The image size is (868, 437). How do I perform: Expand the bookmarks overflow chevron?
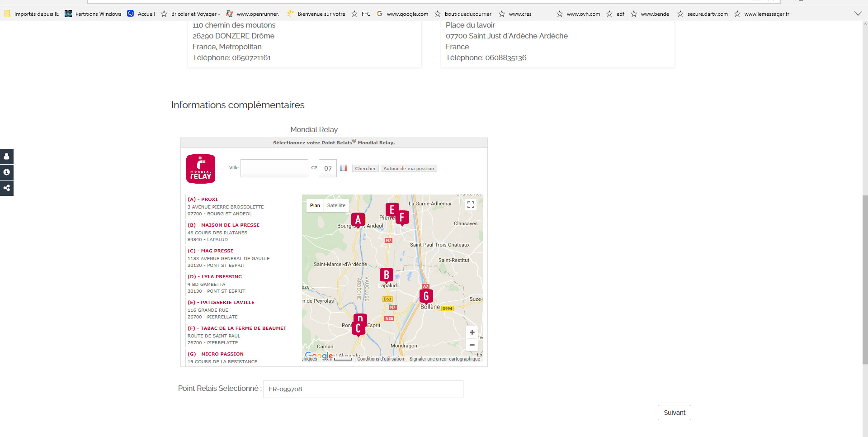(858, 14)
